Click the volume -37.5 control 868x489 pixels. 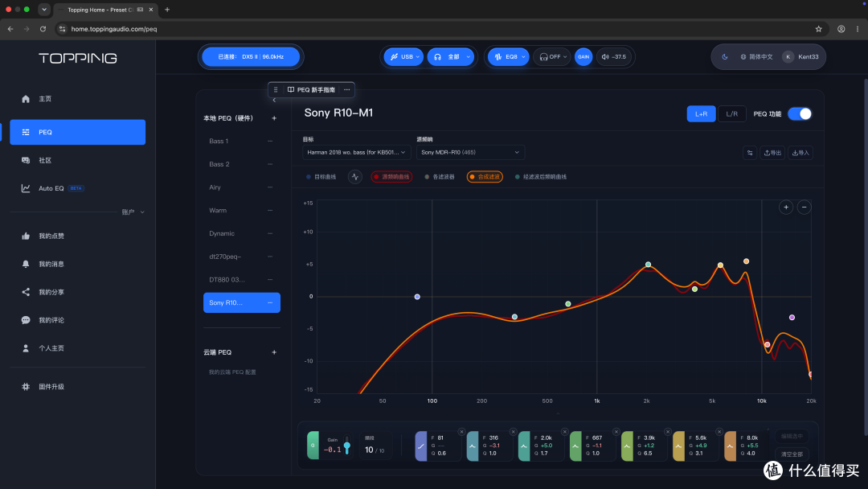pos(614,56)
